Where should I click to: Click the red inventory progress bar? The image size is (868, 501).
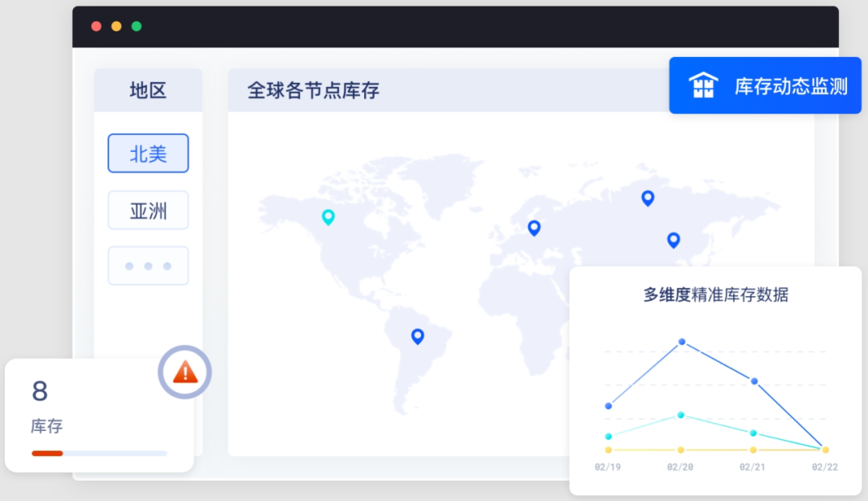(x=47, y=453)
